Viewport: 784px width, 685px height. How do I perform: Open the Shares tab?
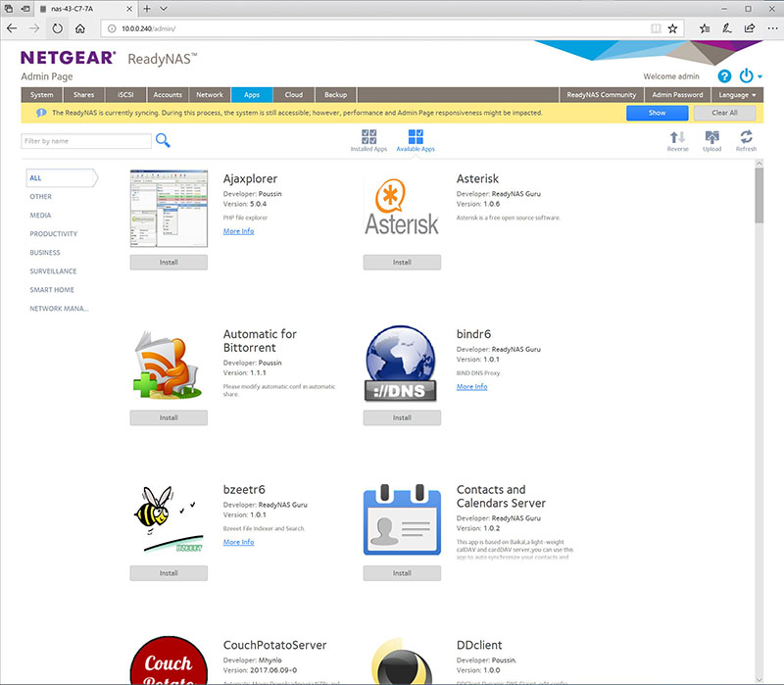pos(83,94)
